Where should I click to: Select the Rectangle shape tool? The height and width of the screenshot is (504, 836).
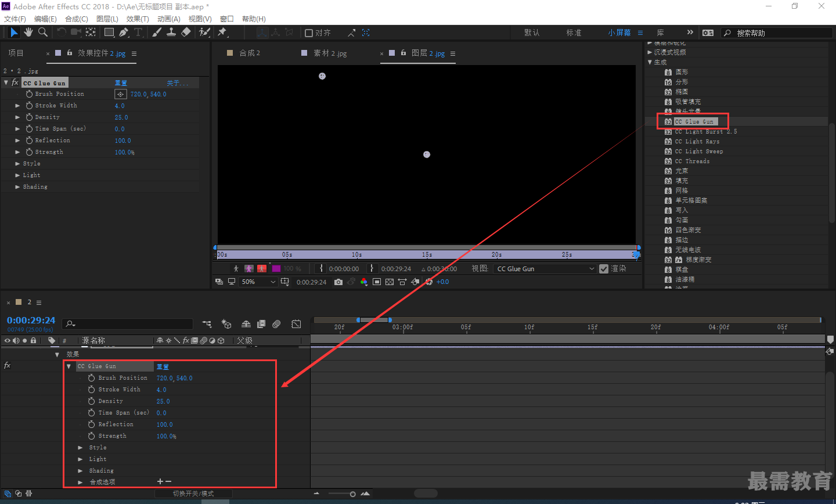(109, 33)
